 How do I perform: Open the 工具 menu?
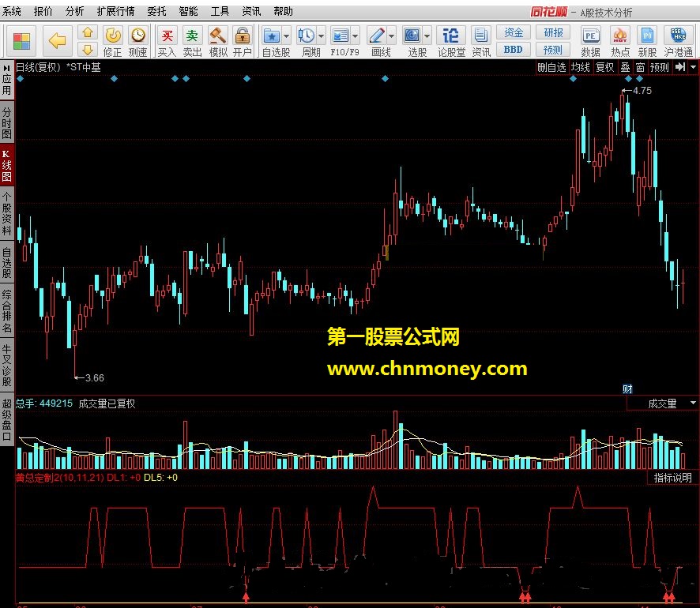pos(220,11)
